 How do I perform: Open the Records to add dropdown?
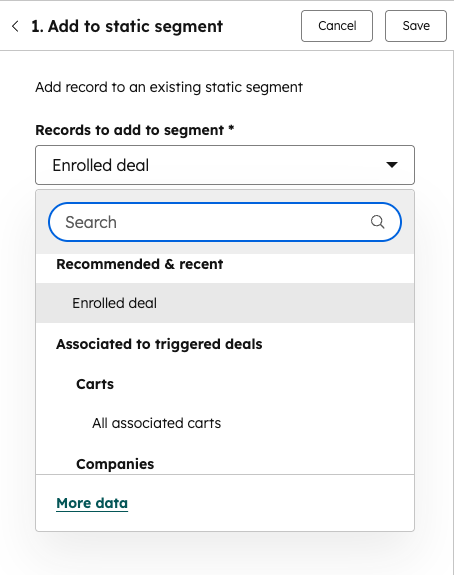pos(225,165)
